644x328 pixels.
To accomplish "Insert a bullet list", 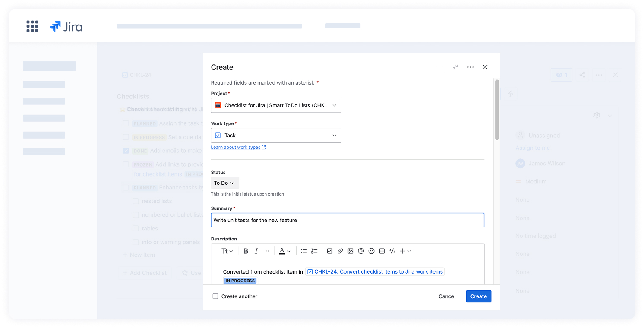I will pyautogui.click(x=304, y=251).
